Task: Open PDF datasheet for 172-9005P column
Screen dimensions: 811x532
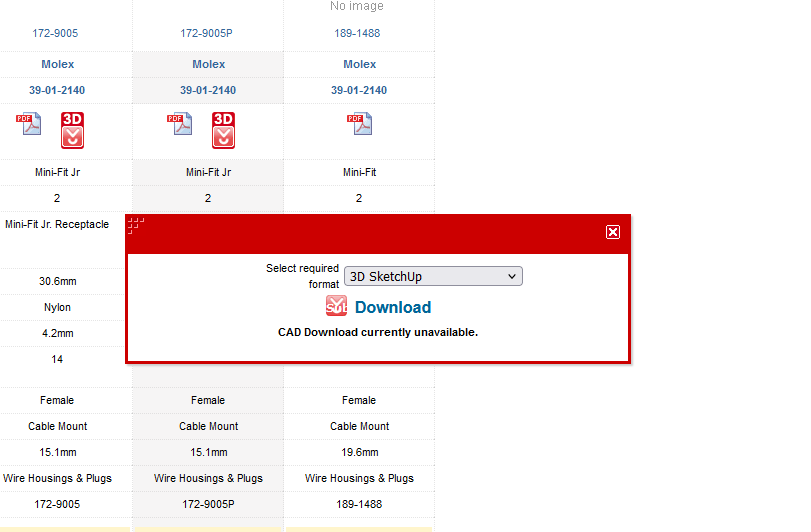Action: pyautogui.click(x=179, y=124)
